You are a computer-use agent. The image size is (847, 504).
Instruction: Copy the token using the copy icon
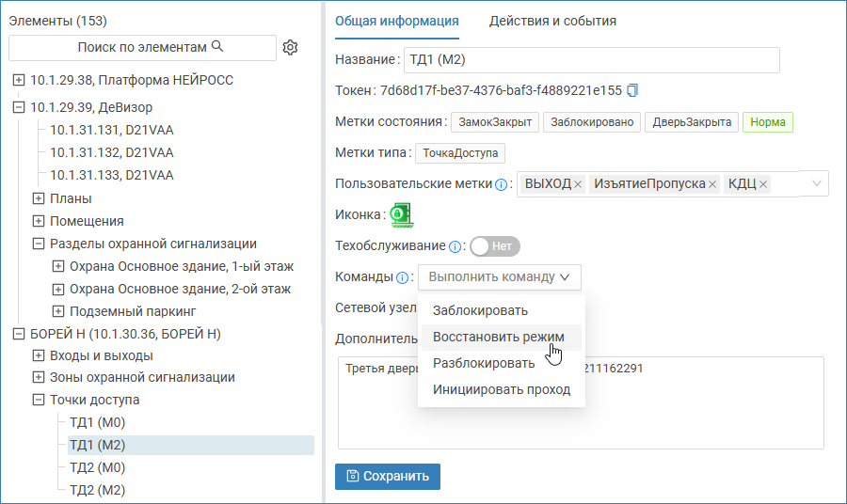(632, 90)
